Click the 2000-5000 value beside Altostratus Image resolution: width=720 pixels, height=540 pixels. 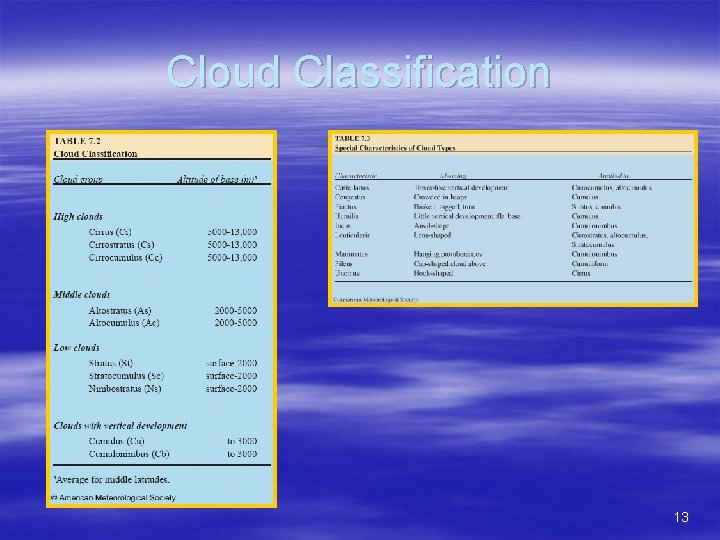click(236, 311)
